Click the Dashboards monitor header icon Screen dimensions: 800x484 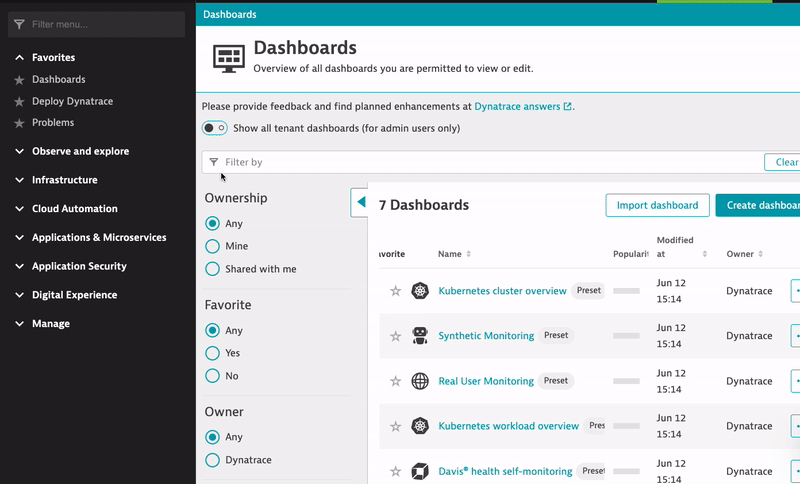[x=229, y=59]
